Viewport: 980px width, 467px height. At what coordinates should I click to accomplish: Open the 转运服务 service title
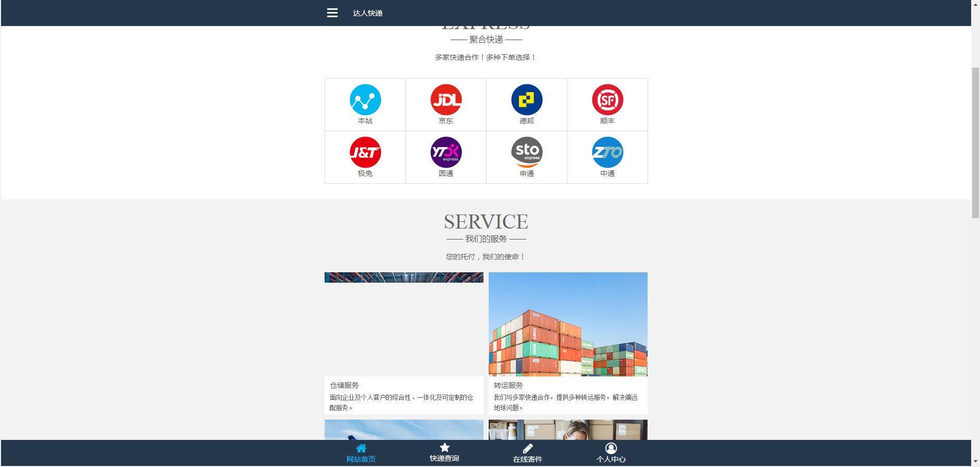[508, 385]
